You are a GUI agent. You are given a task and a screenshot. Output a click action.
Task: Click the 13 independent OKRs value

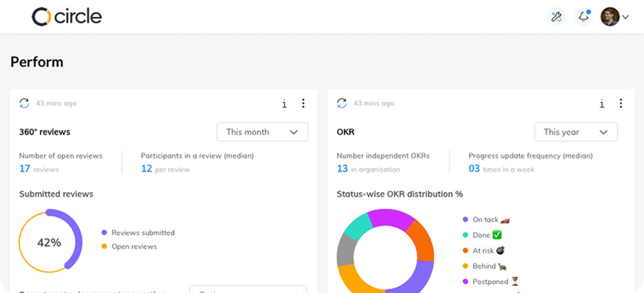(x=342, y=169)
